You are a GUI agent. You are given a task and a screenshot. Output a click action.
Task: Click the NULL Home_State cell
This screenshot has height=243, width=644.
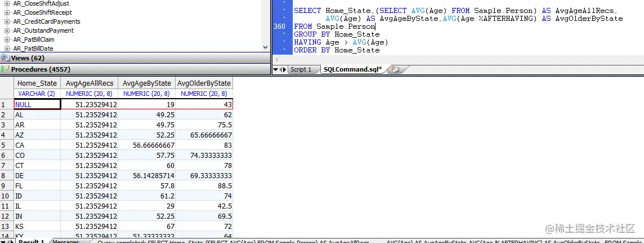(x=37, y=104)
